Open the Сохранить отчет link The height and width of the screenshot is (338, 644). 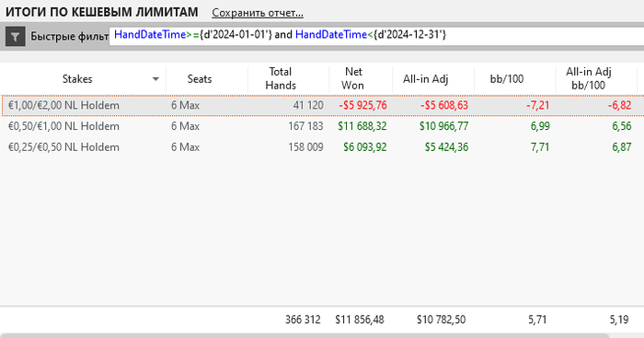258,13
